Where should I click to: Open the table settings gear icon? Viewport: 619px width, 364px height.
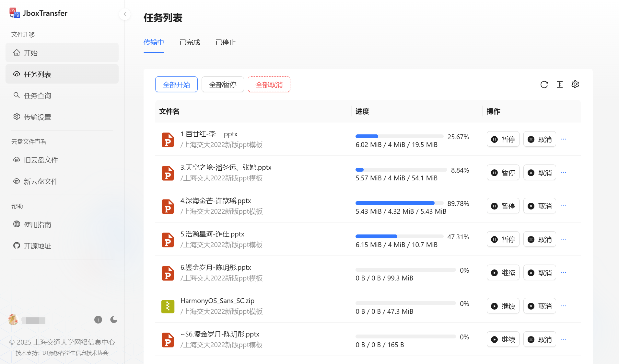(575, 84)
